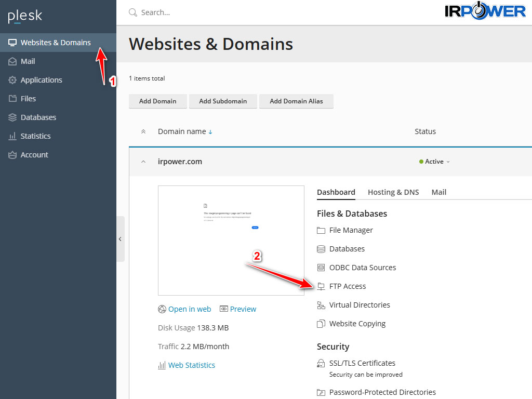The height and width of the screenshot is (399, 532).
Task: Click the Databases stack icon in dashboard
Action: 321,249
